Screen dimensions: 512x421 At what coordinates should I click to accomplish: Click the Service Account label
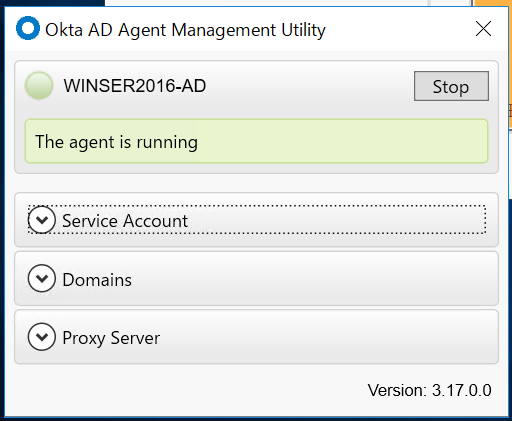(125, 221)
